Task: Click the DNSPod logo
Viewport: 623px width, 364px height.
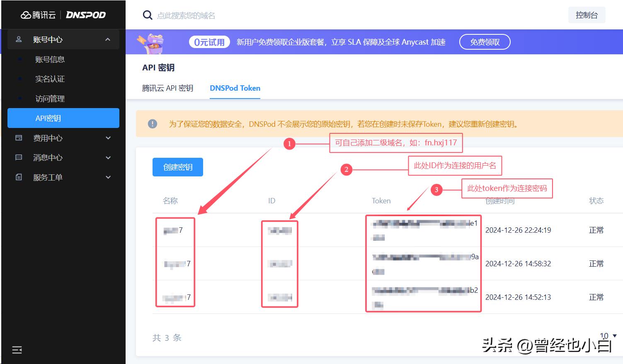Action: pos(85,14)
